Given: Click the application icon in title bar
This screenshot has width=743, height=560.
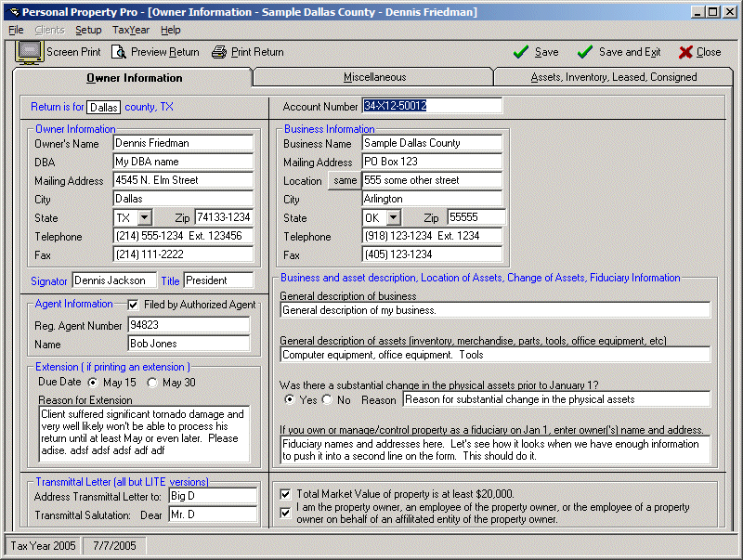Looking at the screenshot, I should click(x=14, y=12).
